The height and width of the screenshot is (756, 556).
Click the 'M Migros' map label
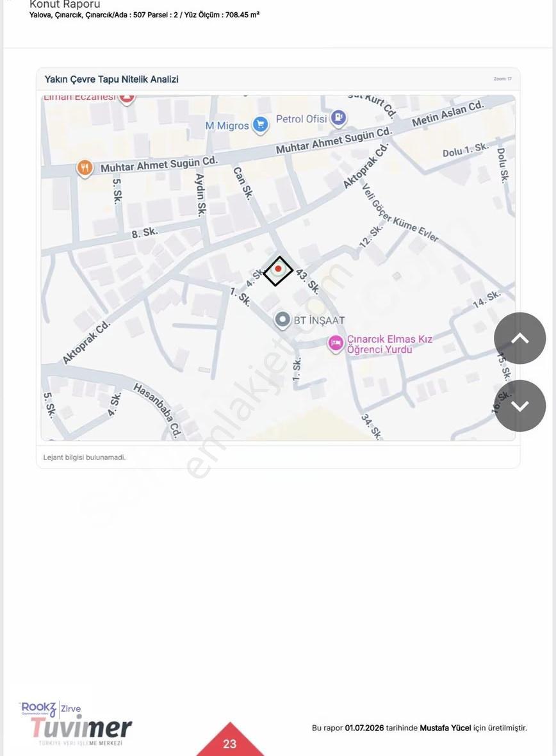point(227,126)
